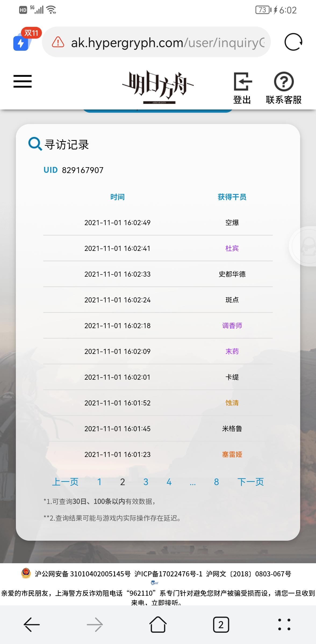Open the hamburger navigation menu
This screenshot has height=644, width=316.
pos(23,81)
